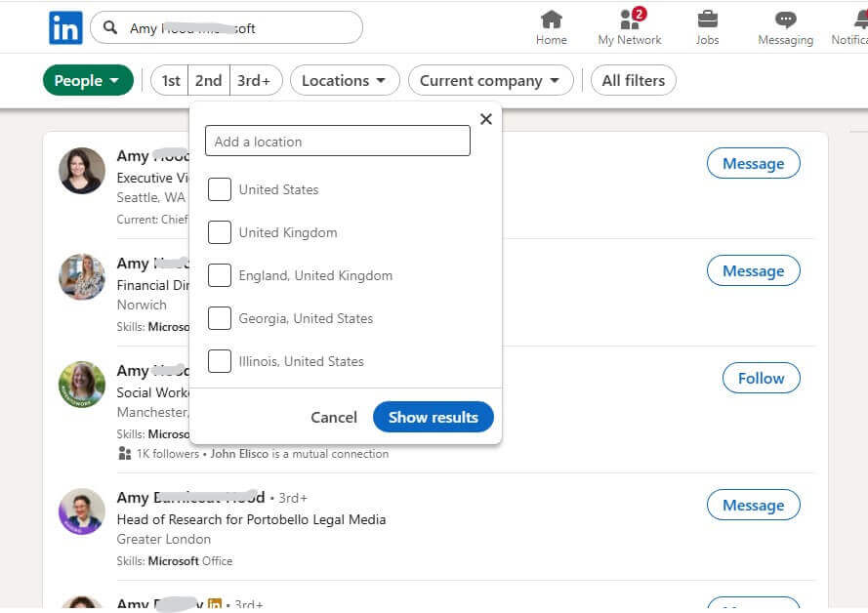Close the locations popup with the X
868x613 pixels.
486,119
